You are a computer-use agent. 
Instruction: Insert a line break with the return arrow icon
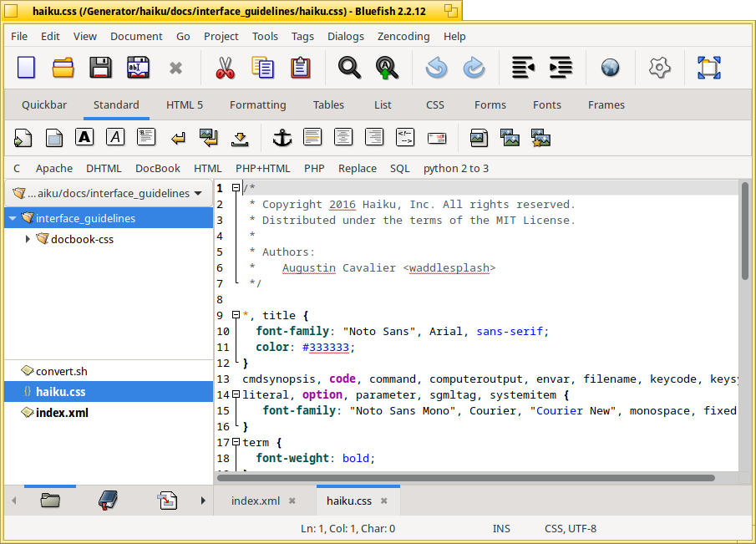pos(178,139)
